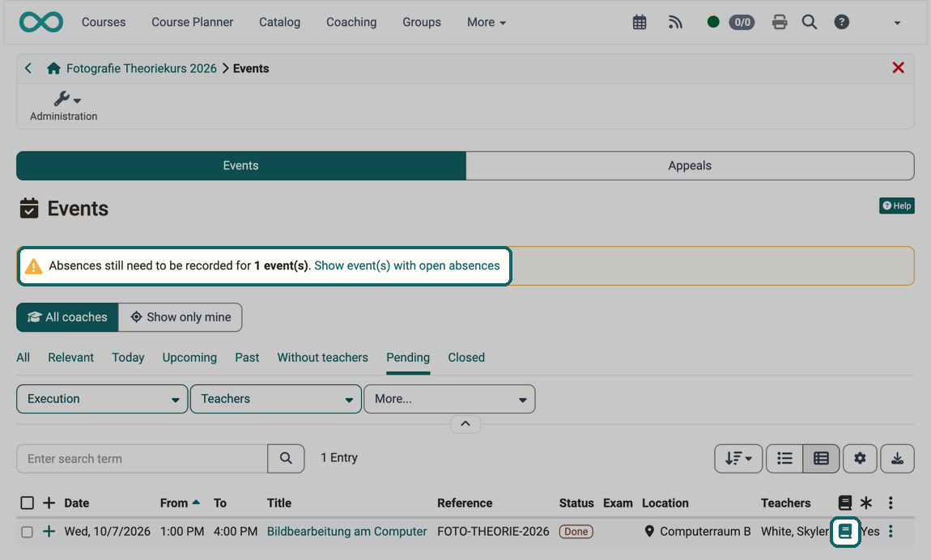This screenshot has height=560, width=931.
Task: Open the sort order dropdown
Action: pos(738,459)
